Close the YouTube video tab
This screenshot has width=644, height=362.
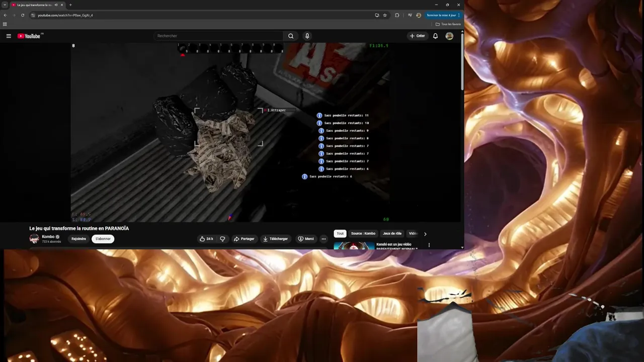[62, 5]
